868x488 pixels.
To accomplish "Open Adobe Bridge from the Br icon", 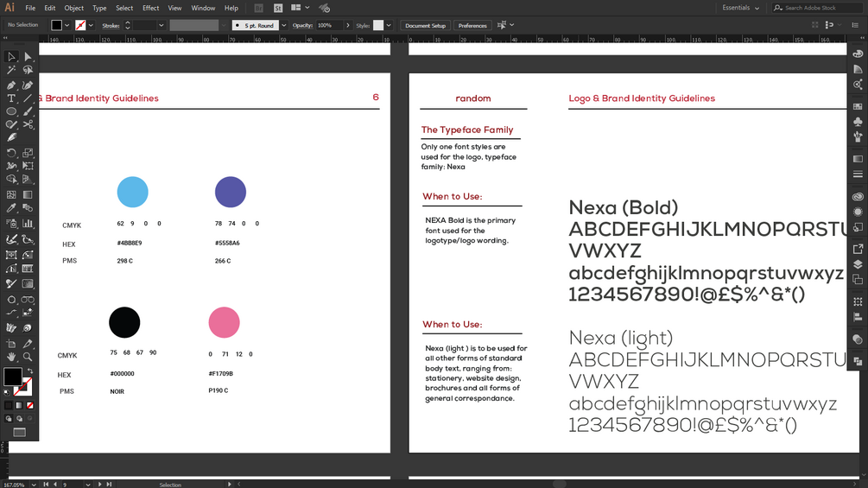I will [258, 8].
